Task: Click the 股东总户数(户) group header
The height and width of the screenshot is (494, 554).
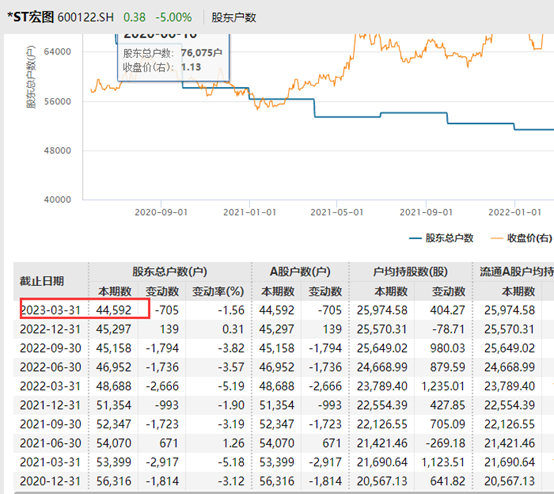Action: 170,272
